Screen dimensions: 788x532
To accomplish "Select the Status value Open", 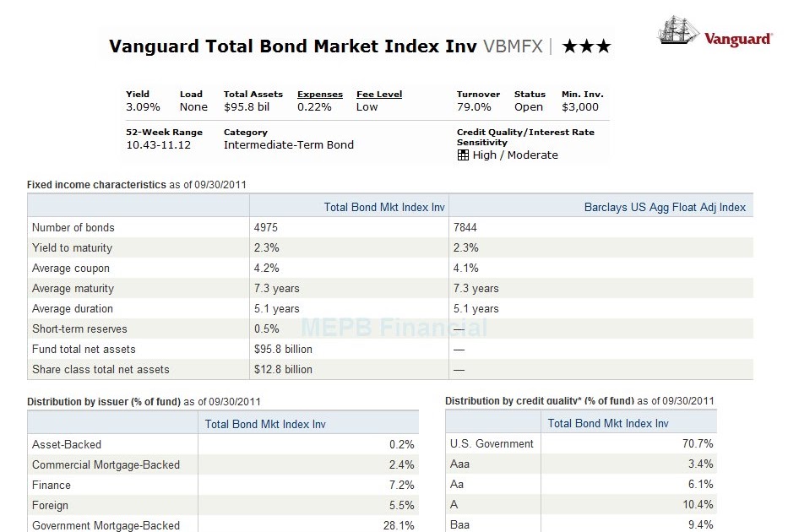I will [x=528, y=107].
